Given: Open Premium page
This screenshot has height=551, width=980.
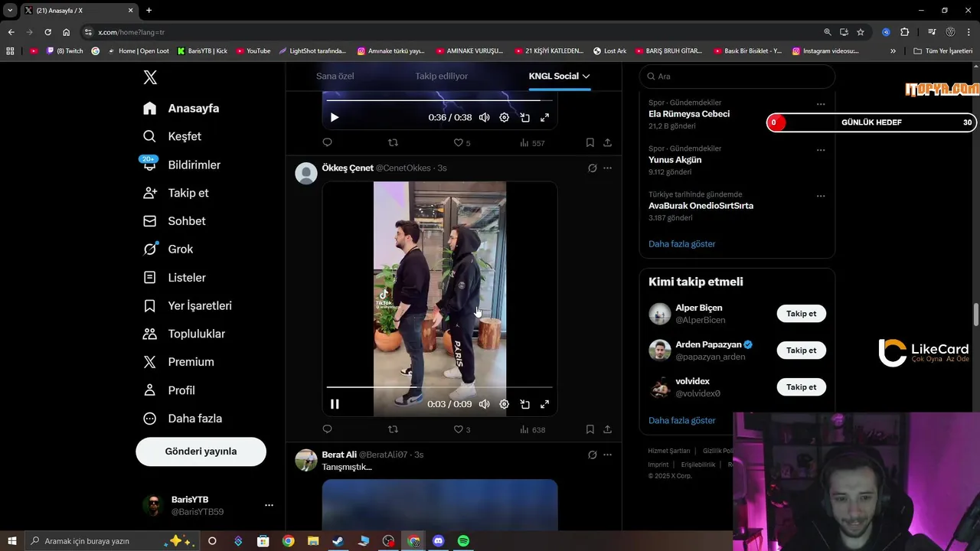Looking at the screenshot, I should pos(179,362).
